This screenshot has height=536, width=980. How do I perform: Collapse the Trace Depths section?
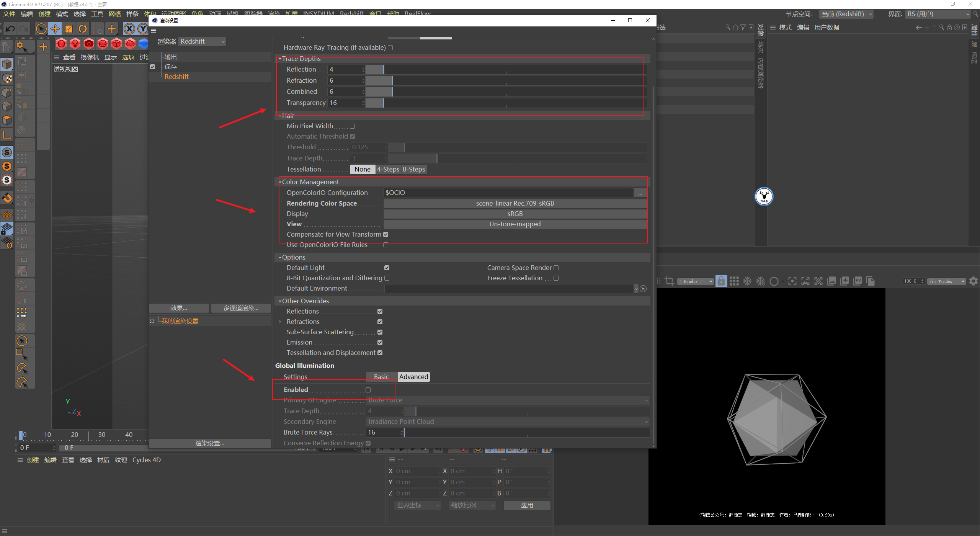coord(280,59)
